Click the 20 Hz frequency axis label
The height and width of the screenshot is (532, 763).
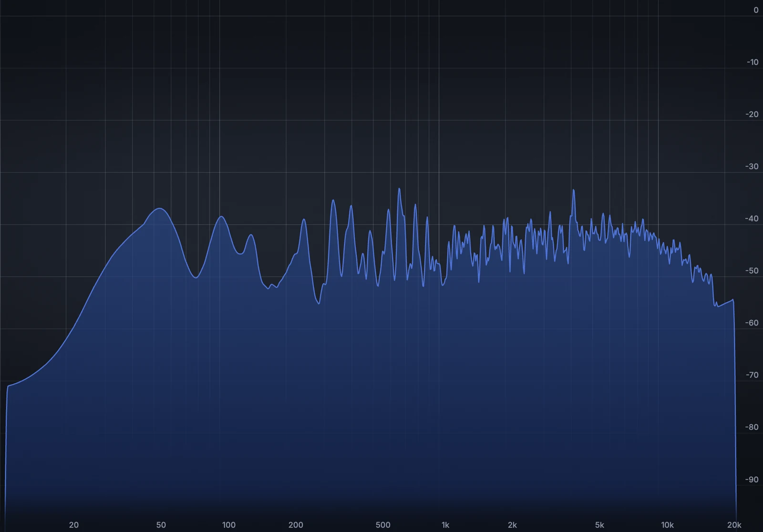point(74,525)
